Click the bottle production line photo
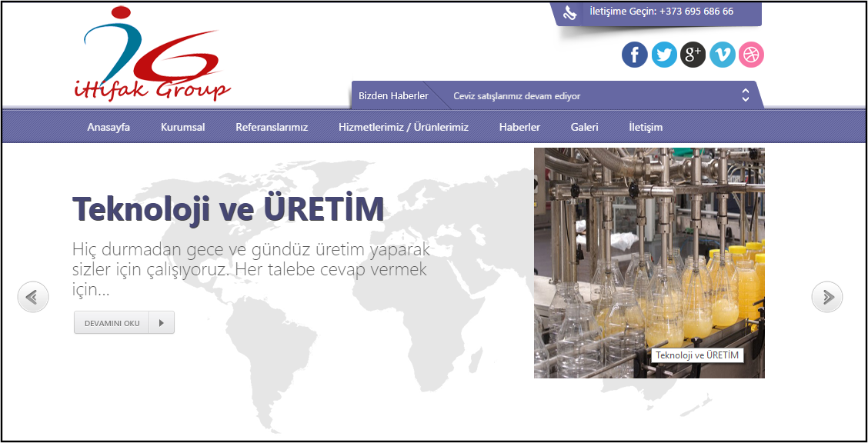 (x=649, y=263)
